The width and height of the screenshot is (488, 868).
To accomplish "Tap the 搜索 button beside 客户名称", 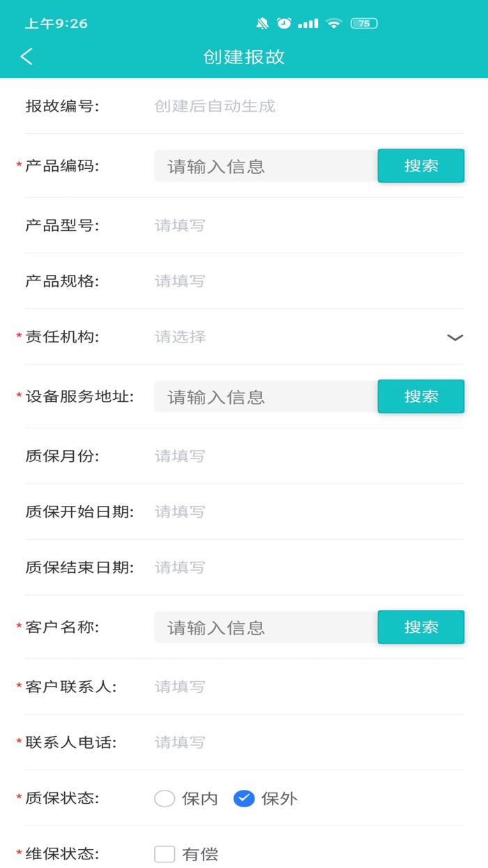I will (420, 627).
